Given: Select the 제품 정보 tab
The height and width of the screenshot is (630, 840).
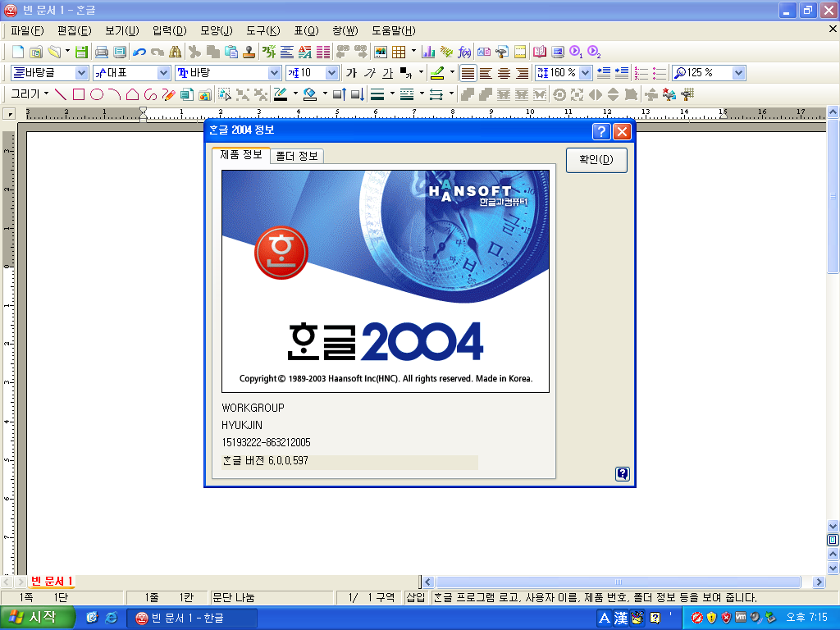Looking at the screenshot, I should [x=241, y=154].
